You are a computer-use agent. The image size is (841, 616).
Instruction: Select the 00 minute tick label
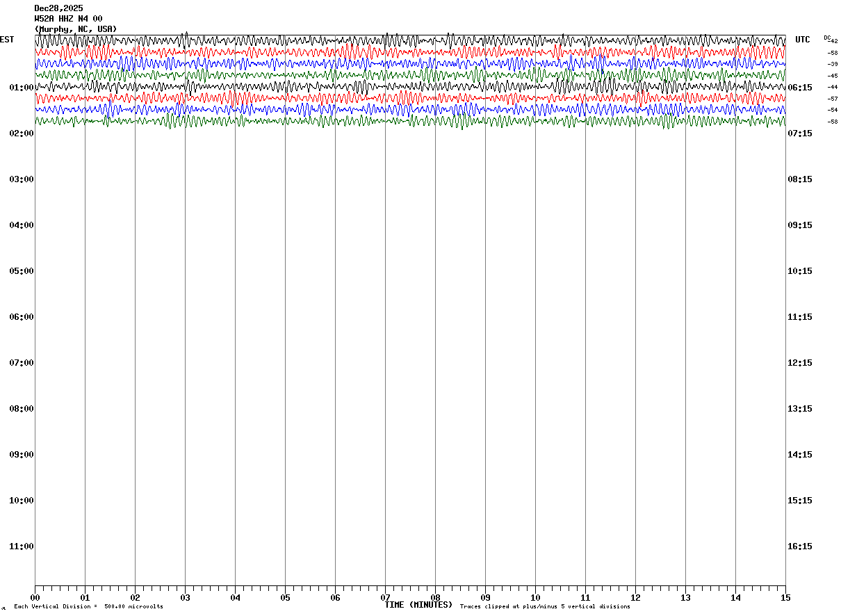(35, 597)
